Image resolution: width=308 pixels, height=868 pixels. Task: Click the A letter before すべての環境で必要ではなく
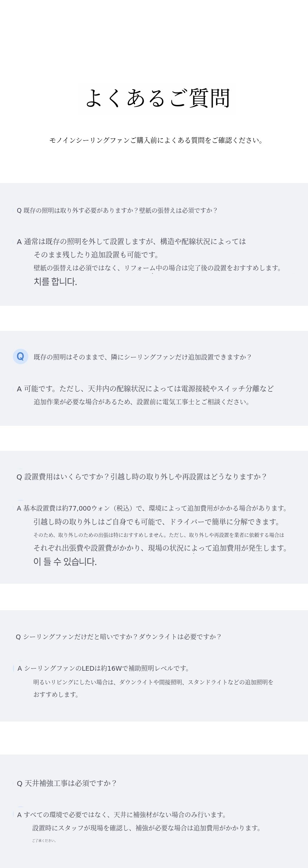pos(20,815)
